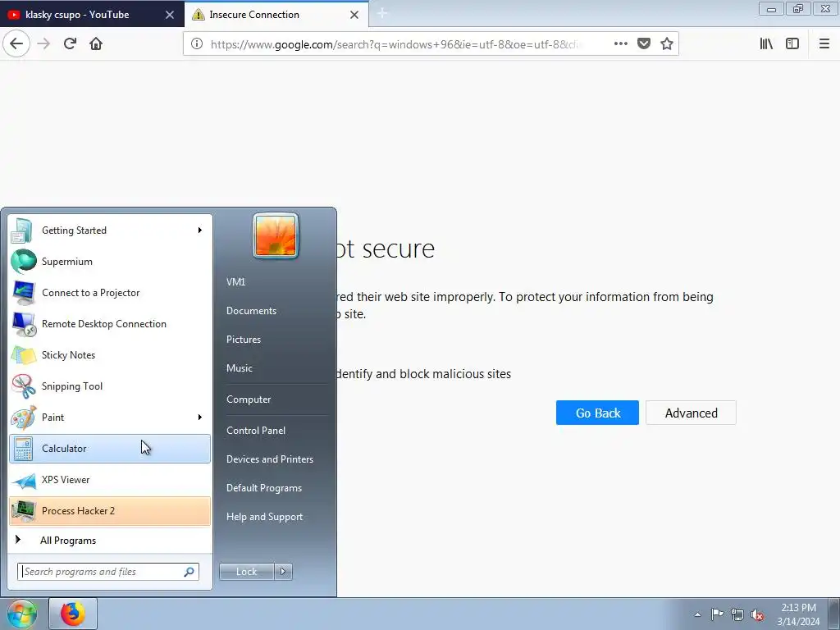Open Computer from Start menu
This screenshot has height=630, width=840.
[249, 399]
